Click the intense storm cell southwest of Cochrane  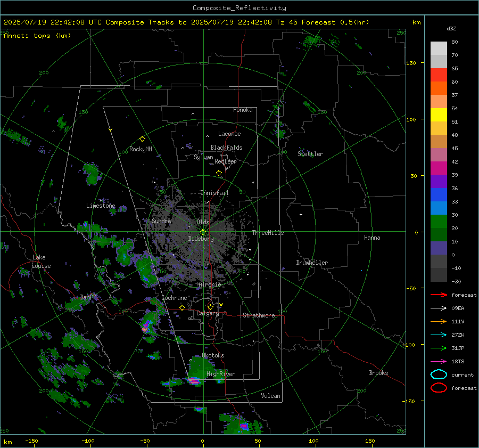pos(145,327)
